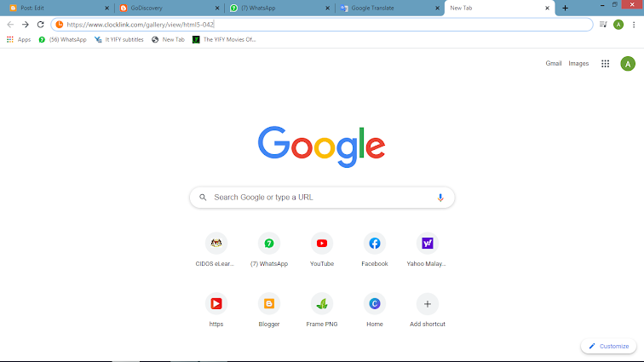644x362 pixels.
Task: Focus the Search Google or type a URL box
Action: (322, 198)
